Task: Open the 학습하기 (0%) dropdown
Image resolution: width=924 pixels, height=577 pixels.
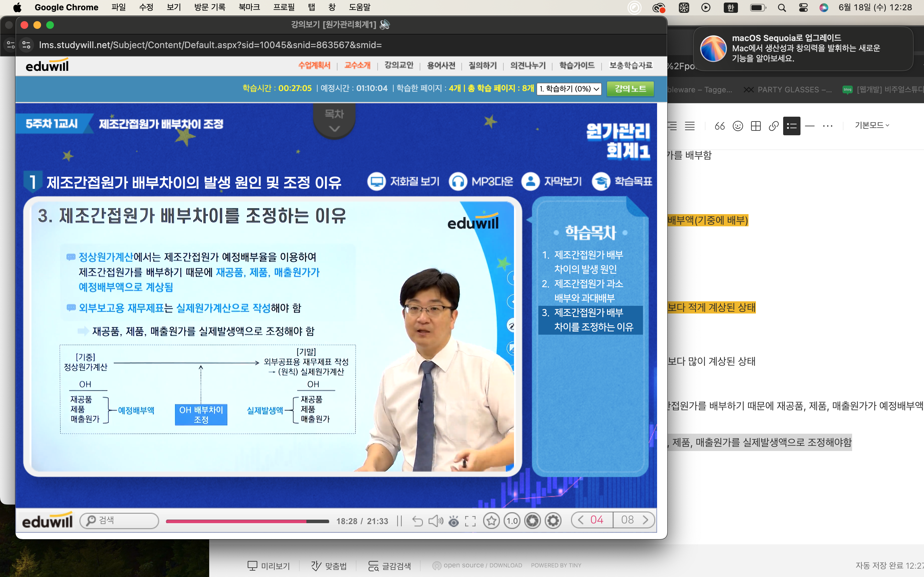Action: click(569, 89)
